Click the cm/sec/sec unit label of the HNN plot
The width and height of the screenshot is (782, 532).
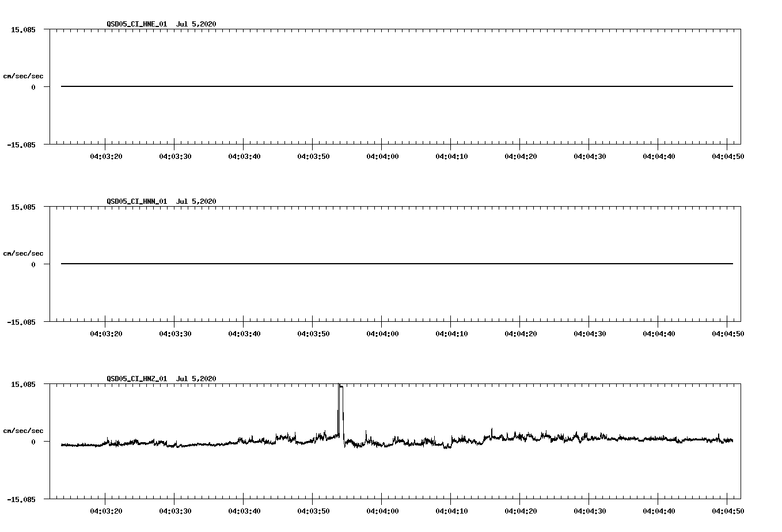(24, 253)
